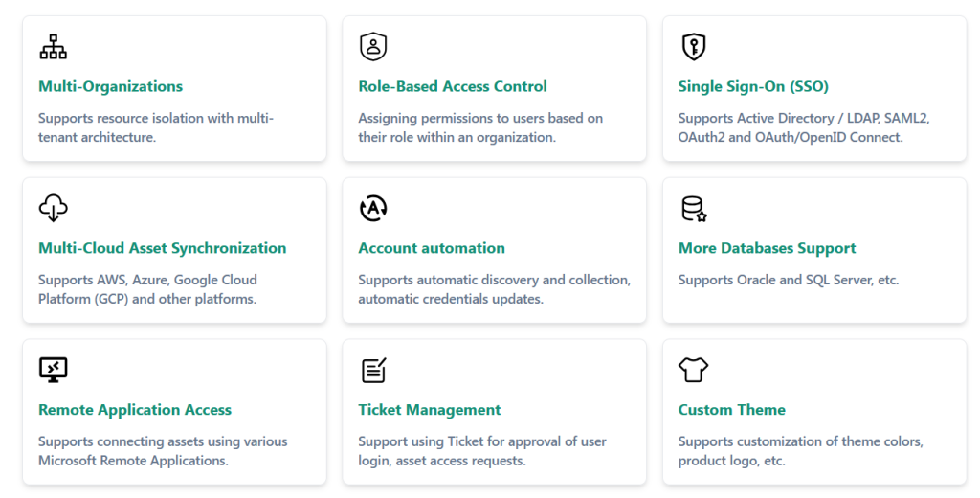Click the Single Sign-On key shield icon

[x=693, y=47]
